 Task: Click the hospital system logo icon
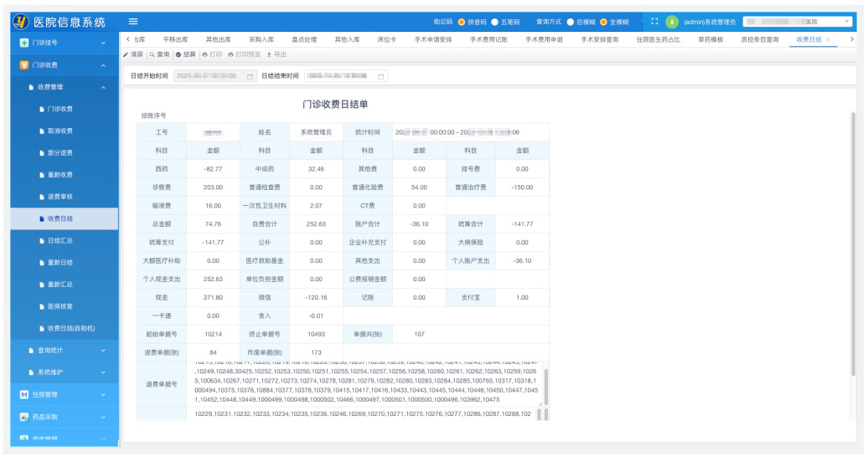21,22
